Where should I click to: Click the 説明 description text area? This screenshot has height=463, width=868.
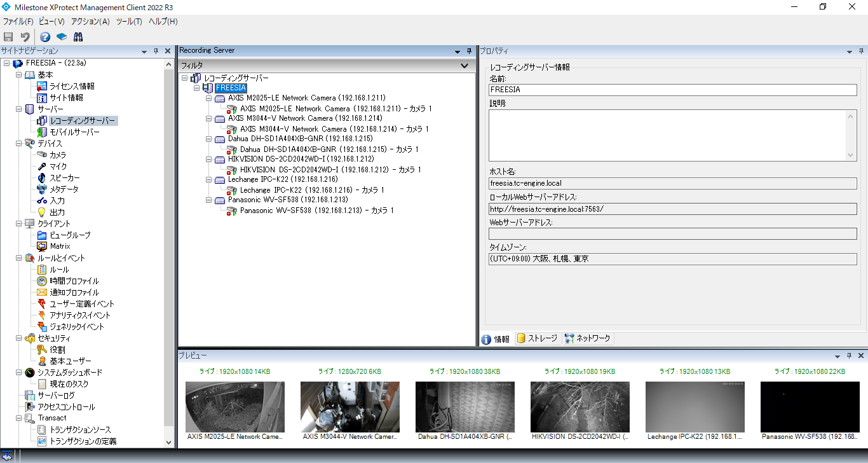click(x=672, y=135)
